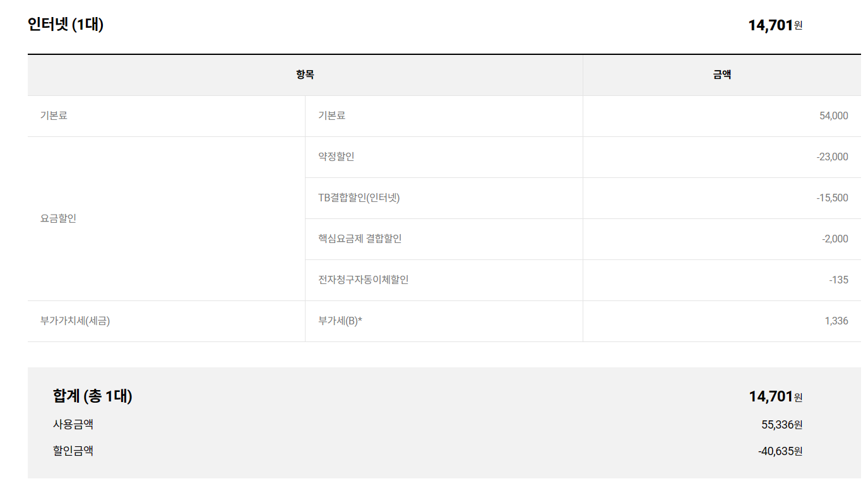This screenshot has height=486, width=868.
Task: Click the -40,635원 total discount amount
Action: pyautogui.click(x=780, y=451)
